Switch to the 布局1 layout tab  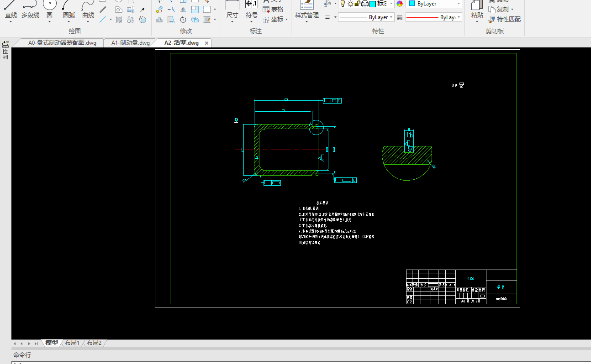click(x=72, y=343)
